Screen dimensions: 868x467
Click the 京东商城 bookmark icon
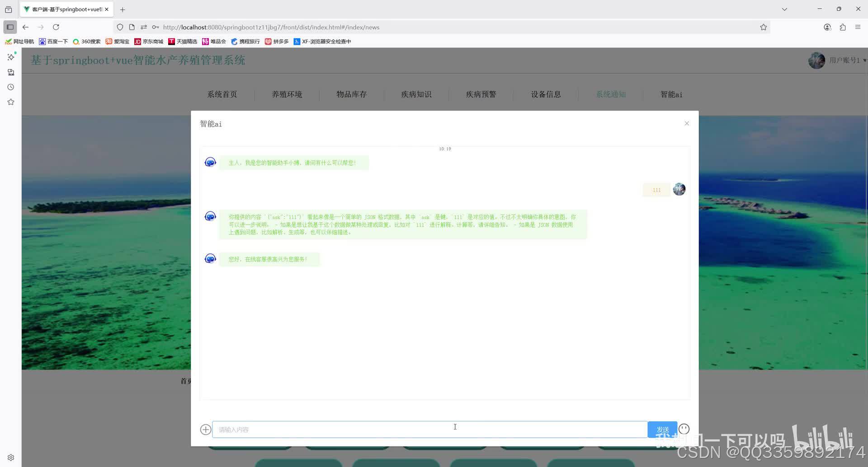[x=138, y=41]
